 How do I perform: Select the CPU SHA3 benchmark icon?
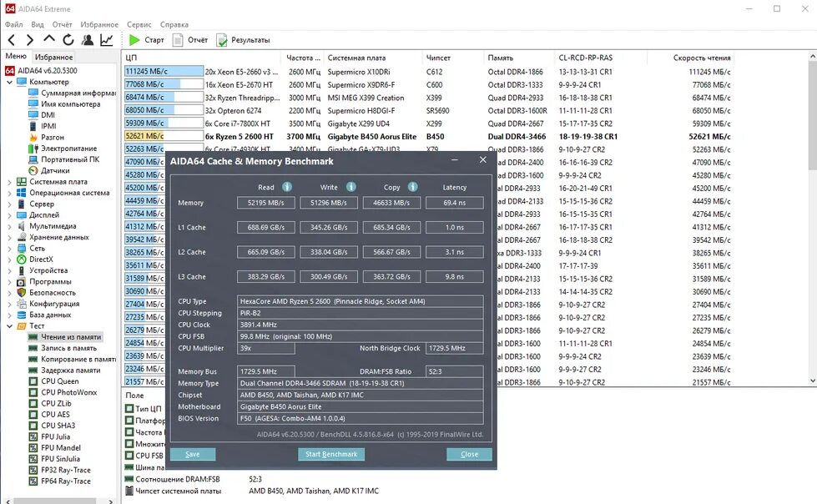33,426
